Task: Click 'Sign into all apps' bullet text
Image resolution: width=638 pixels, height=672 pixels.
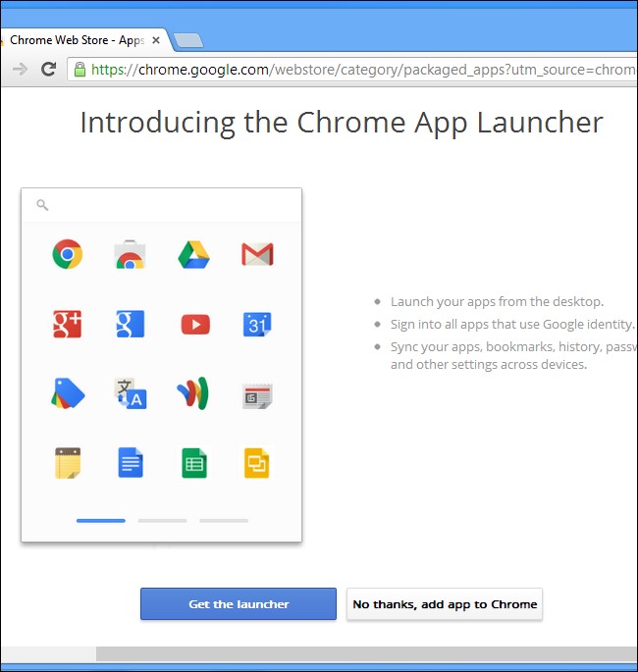Action: pos(512,325)
